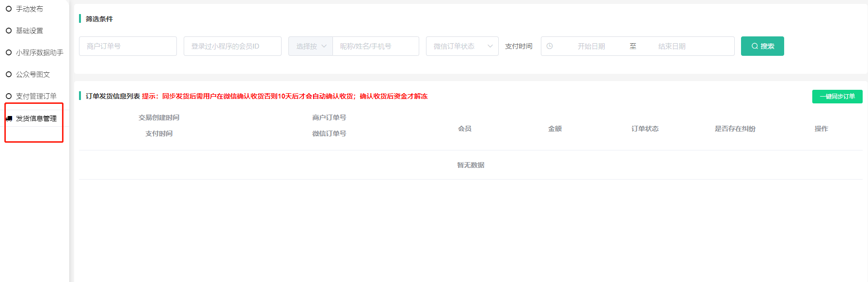Click truck icon beside 发货信息管理
Viewport: 868px width, 282px height.
click(x=9, y=118)
